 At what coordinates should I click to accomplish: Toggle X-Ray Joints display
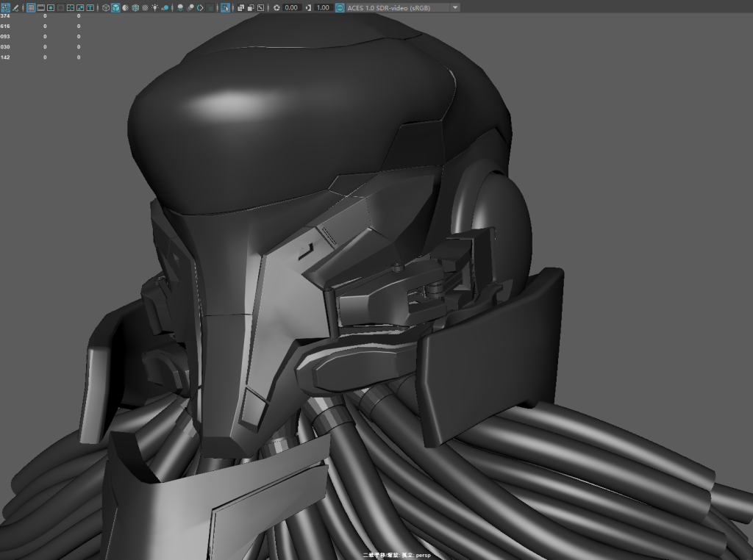pyautogui.click(x=260, y=7)
